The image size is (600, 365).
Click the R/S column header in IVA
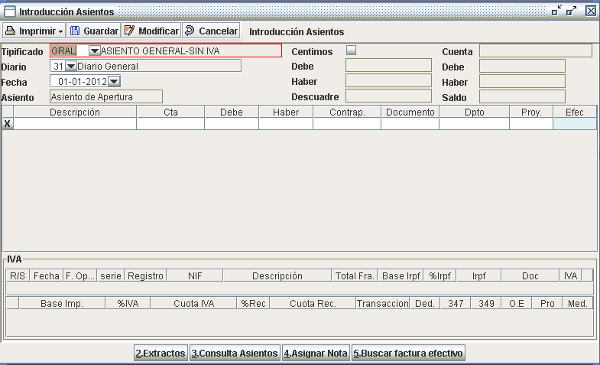[x=18, y=275]
